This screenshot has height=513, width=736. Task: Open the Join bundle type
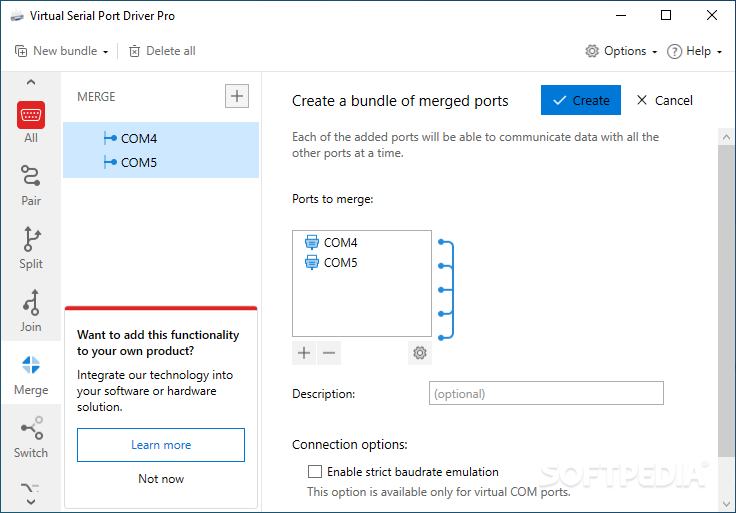(x=31, y=311)
